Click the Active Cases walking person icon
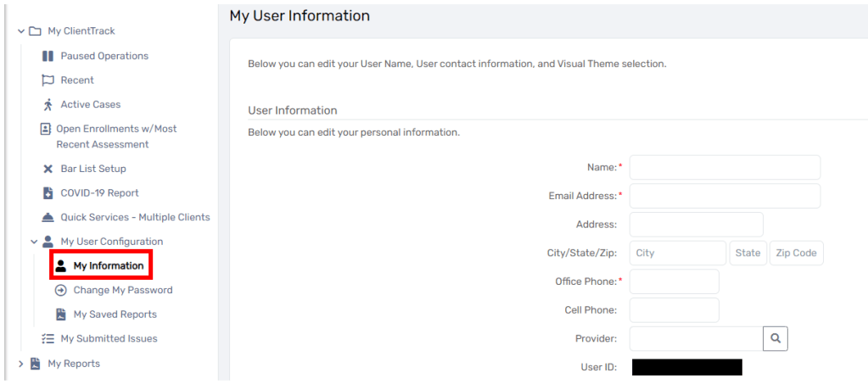The width and height of the screenshot is (868, 384). click(48, 105)
